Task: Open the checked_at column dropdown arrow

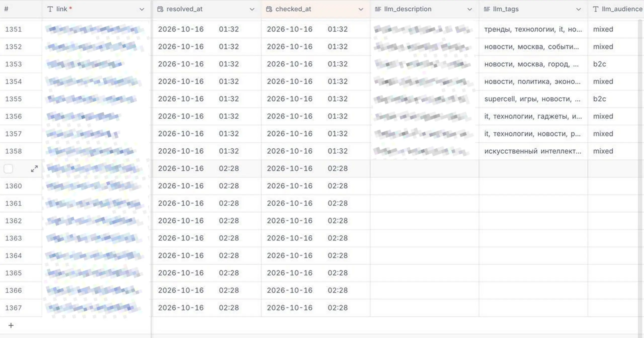Action: coord(361,9)
